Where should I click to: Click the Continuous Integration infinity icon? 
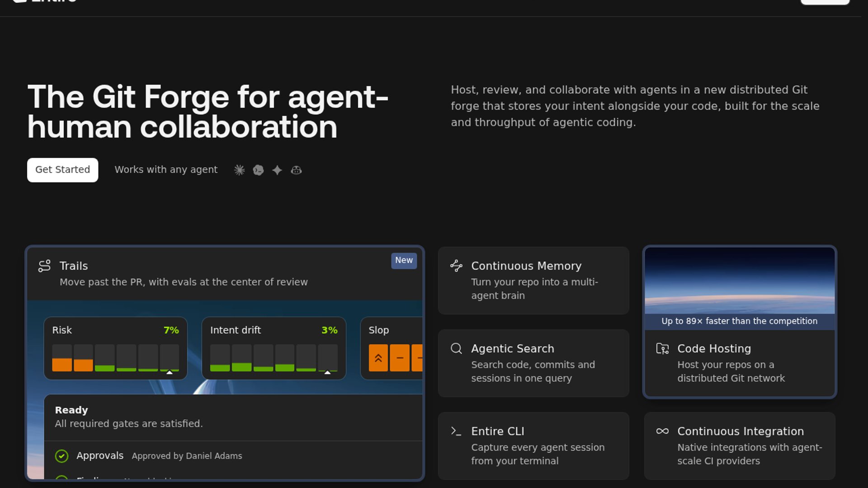(662, 431)
